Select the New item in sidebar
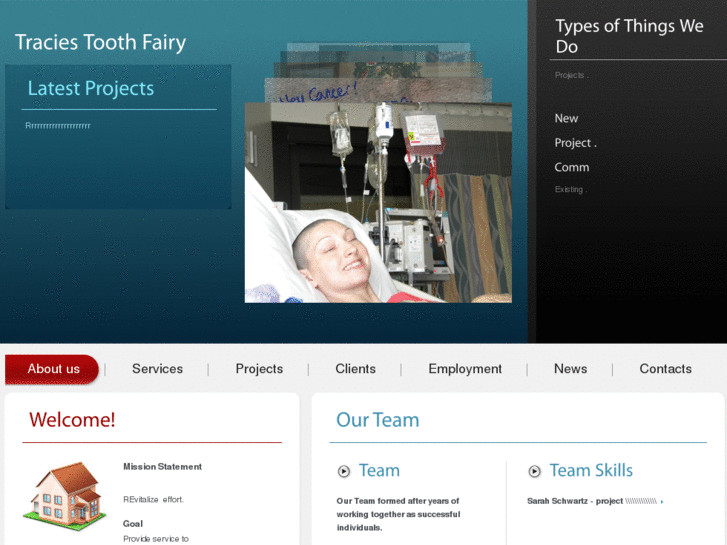Screen dimensions: 727x545 click(x=566, y=118)
